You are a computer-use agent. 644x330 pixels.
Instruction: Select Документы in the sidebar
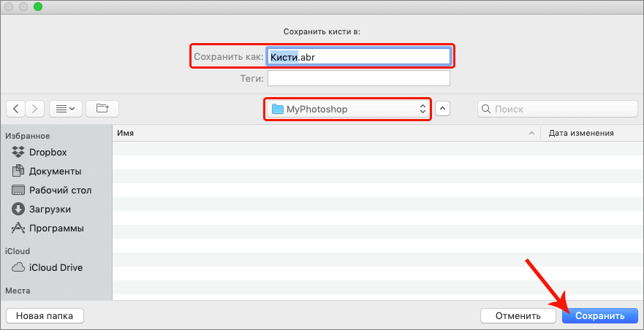tap(55, 171)
